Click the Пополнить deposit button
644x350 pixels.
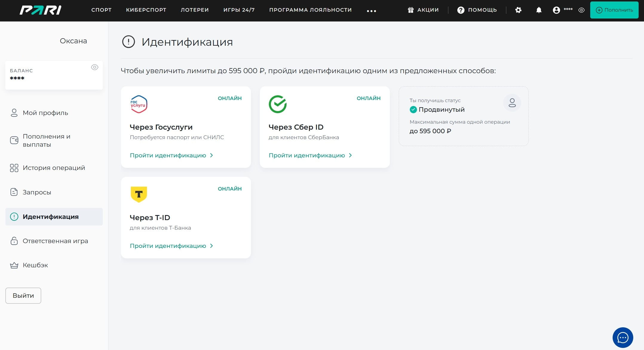[614, 10]
